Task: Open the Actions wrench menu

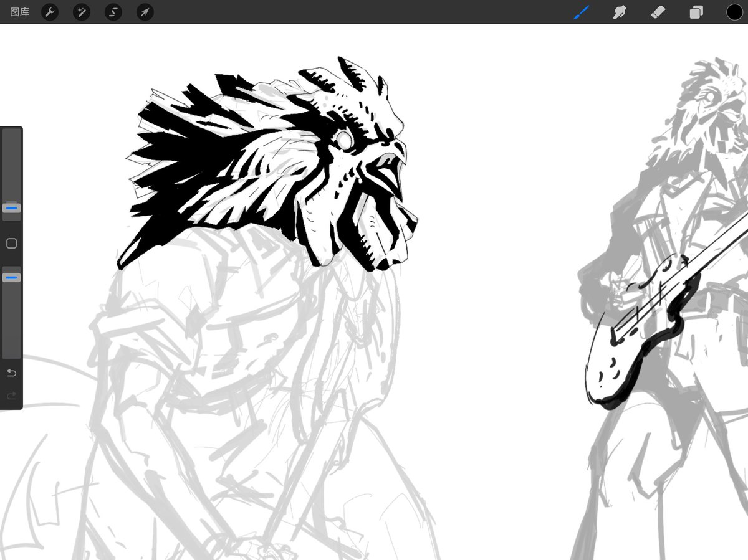Action: pyautogui.click(x=50, y=12)
